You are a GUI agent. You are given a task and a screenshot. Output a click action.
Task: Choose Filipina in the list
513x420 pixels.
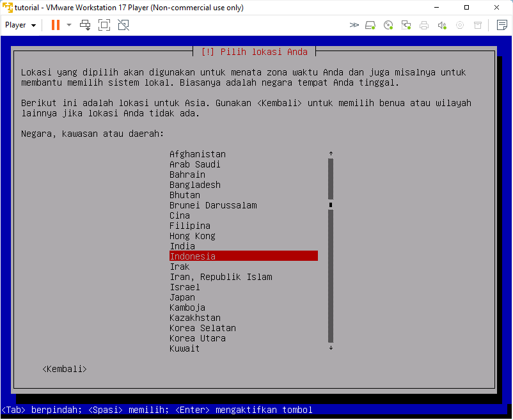[x=244, y=226]
